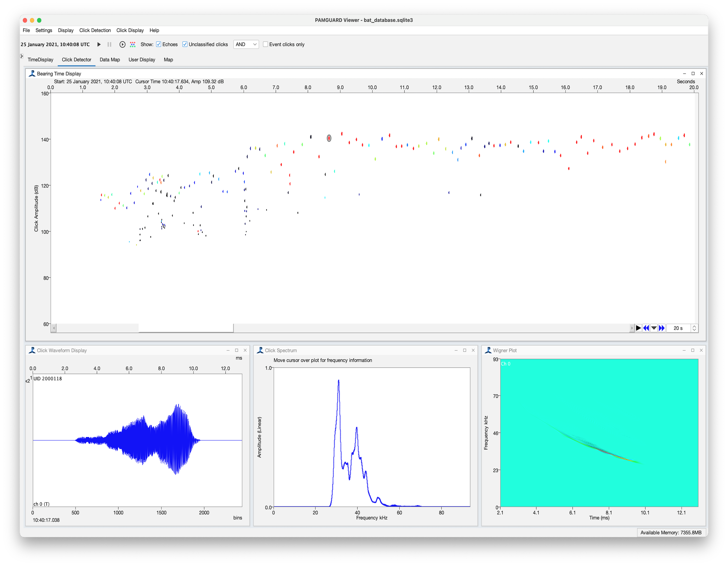The height and width of the screenshot is (566, 728).
Task: Switch to the User Display tab
Action: coord(142,60)
